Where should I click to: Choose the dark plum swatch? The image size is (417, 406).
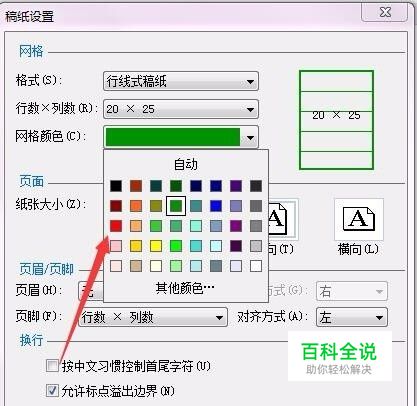236,246
